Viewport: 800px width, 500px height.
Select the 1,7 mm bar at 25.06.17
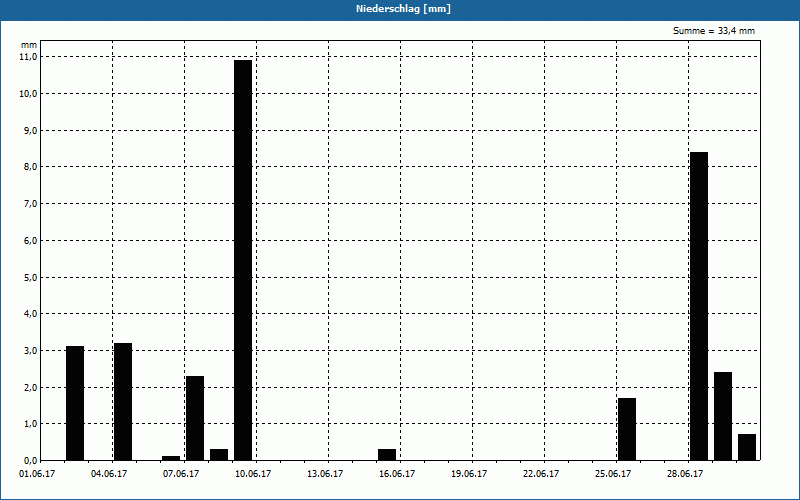tap(627, 429)
